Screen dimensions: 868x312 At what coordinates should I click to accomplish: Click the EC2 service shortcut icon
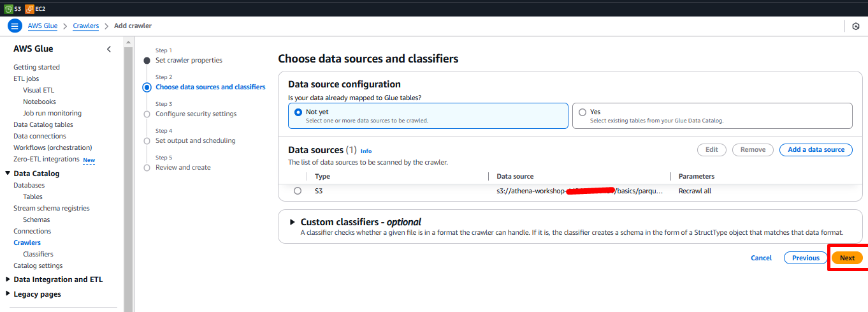pos(29,9)
